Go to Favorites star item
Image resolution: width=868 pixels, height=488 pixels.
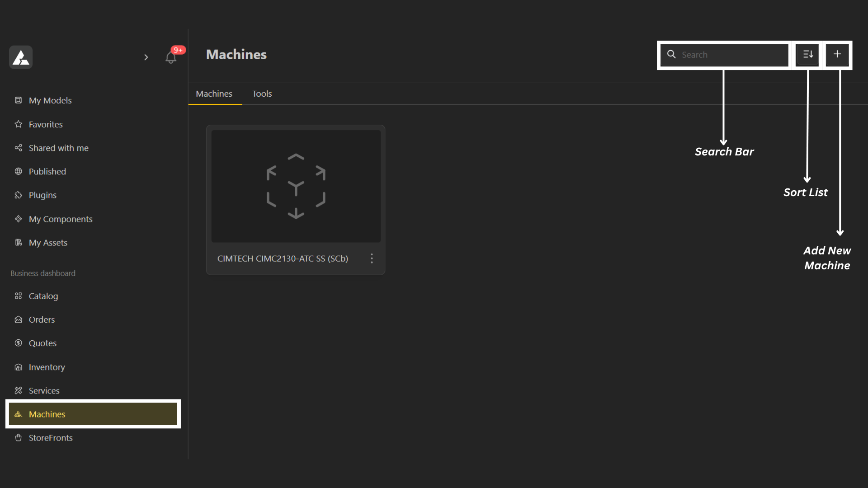tap(46, 124)
